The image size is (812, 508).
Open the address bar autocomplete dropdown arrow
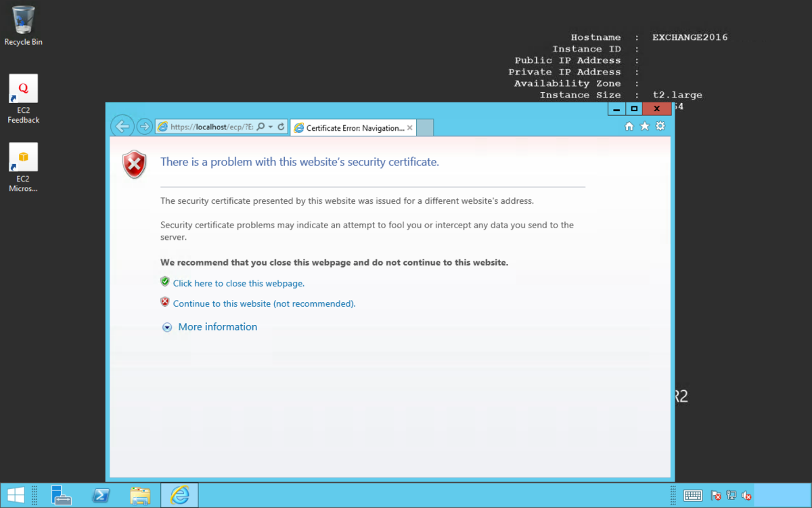tap(271, 127)
